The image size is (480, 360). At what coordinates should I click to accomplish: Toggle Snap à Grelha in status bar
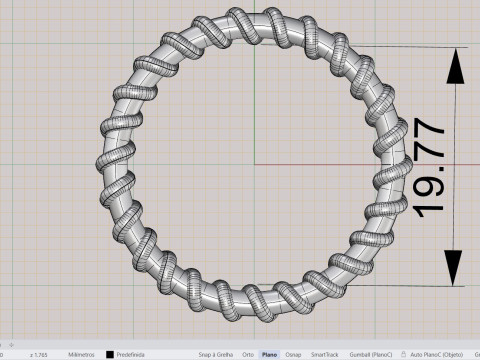tap(216, 355)
